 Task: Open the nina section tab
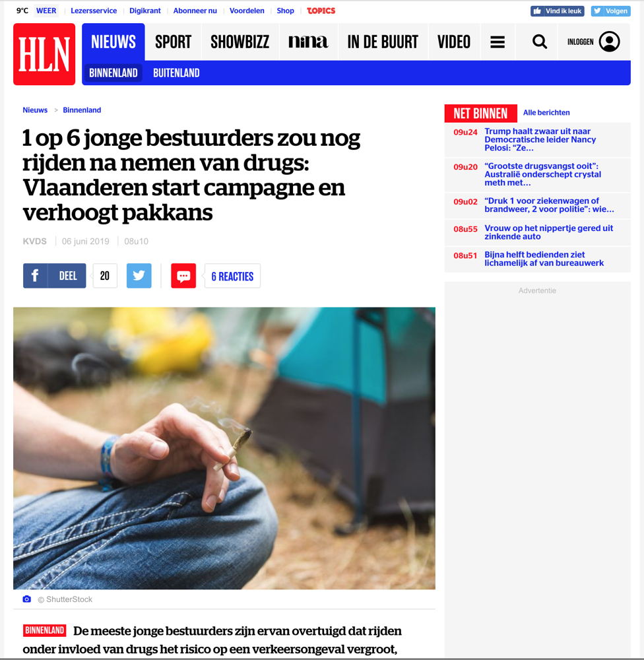point(308,42)
